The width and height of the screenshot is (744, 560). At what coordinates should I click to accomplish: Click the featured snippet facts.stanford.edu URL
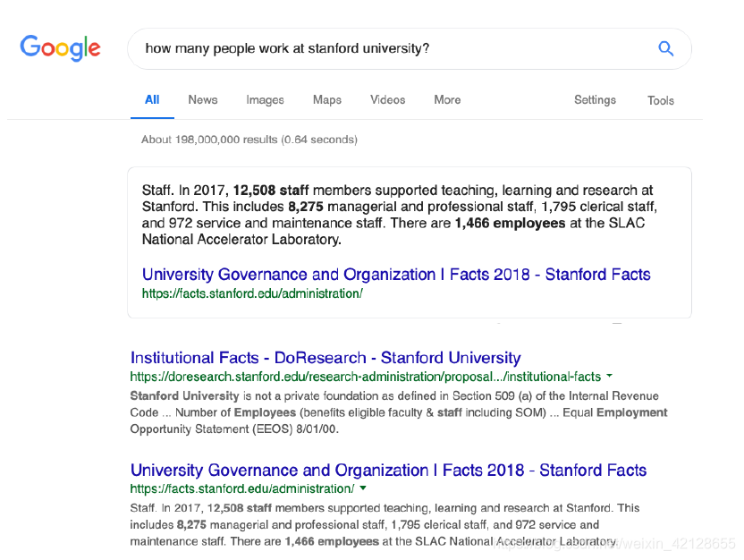coord(252,293)
